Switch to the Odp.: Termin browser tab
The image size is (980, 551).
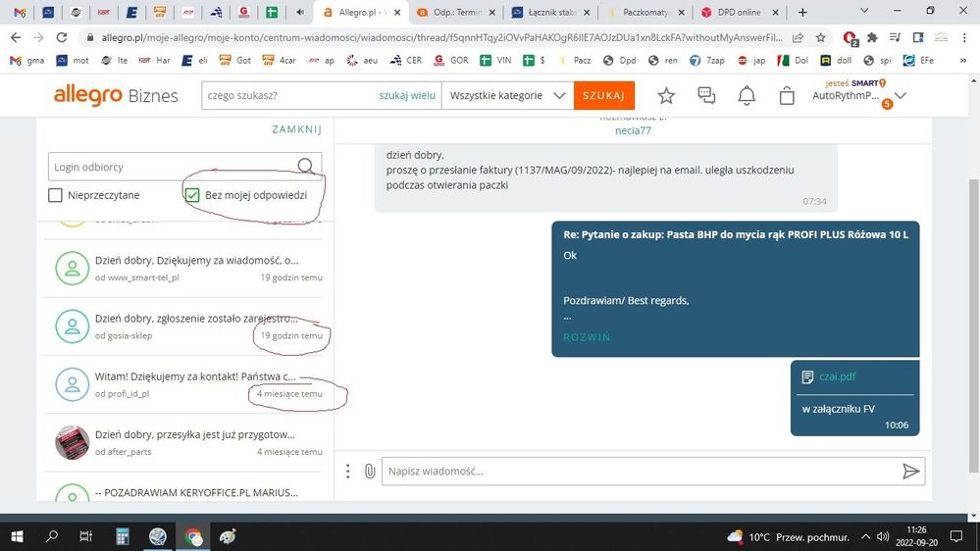[x=455, y=12]
